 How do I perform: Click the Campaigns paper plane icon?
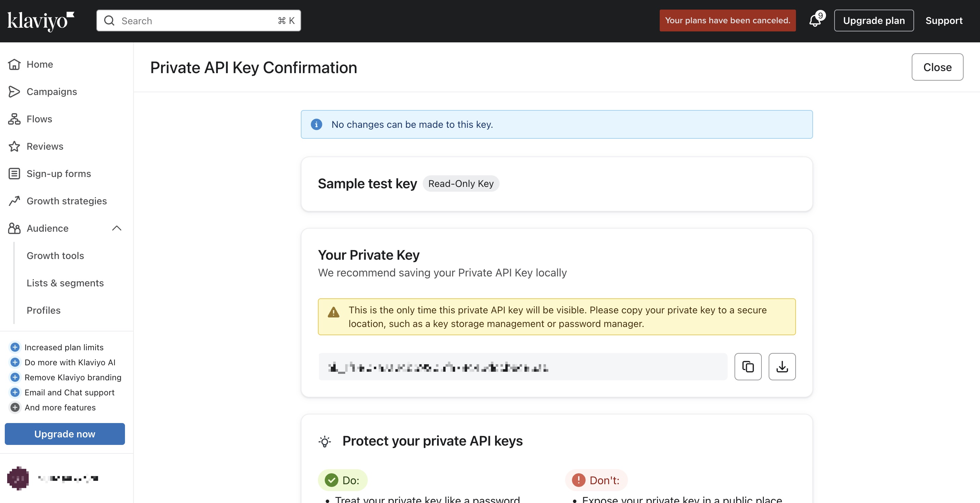[14, 92]
